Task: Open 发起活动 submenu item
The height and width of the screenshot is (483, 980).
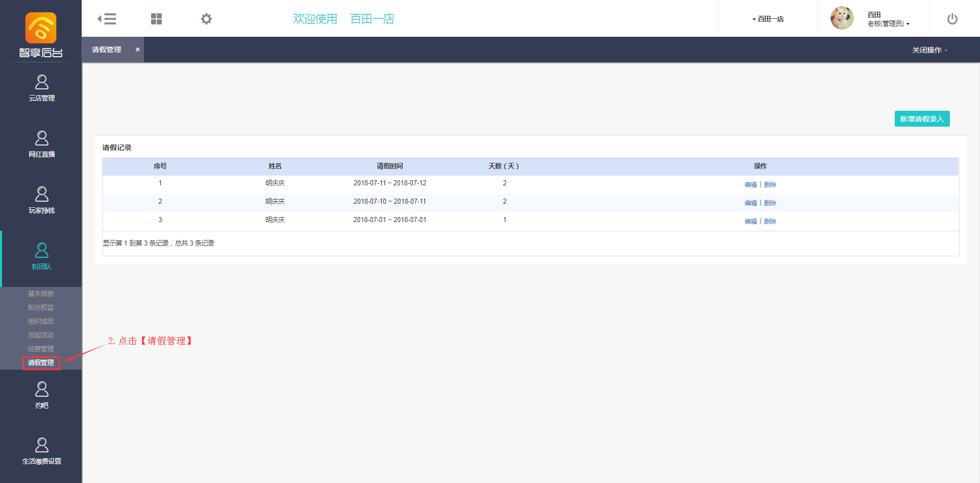Action: click(41, 335)
